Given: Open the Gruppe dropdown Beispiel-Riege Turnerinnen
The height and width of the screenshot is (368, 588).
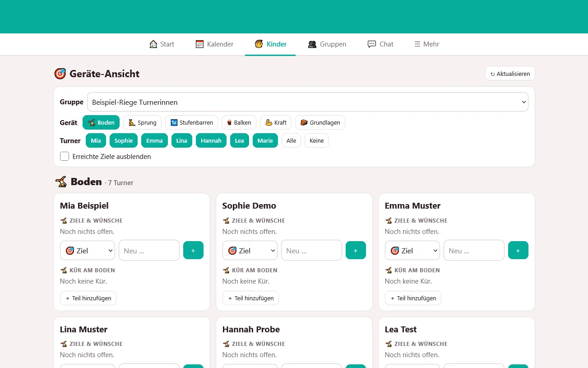Looking at the screenshot, I should pyautogui.click(x=308, y=102).
